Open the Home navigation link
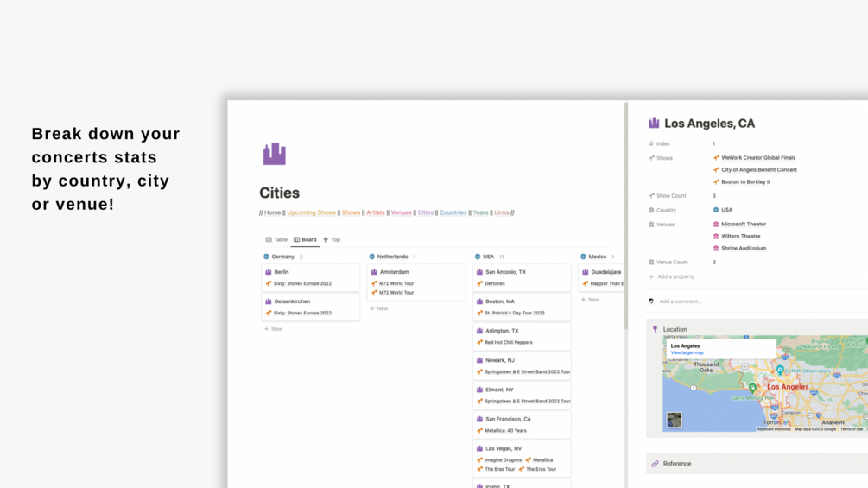The height and width of the screenshot is (488, 868). pyautogui.click(x=272, y=212)
